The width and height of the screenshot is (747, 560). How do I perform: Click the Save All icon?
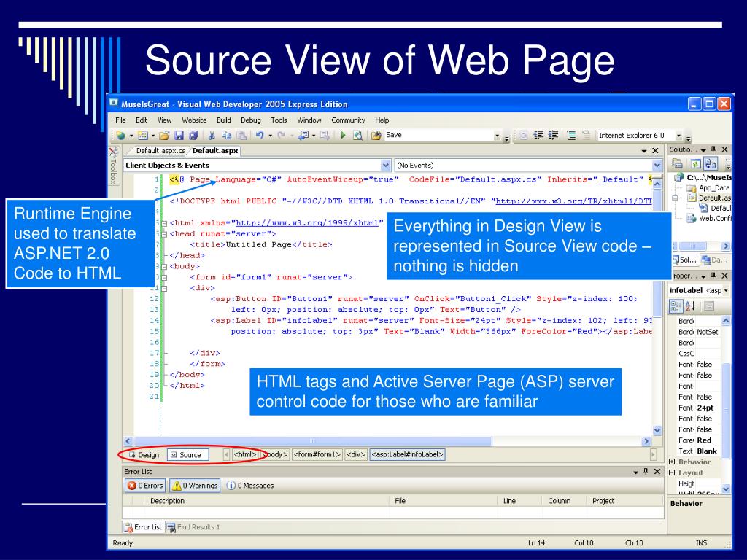click(194, 136)
